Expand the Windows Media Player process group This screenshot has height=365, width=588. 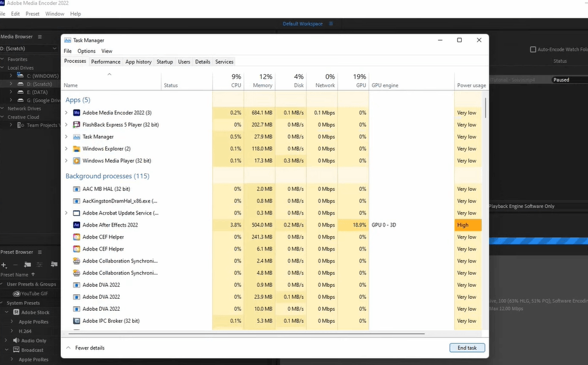pos(66,161)
